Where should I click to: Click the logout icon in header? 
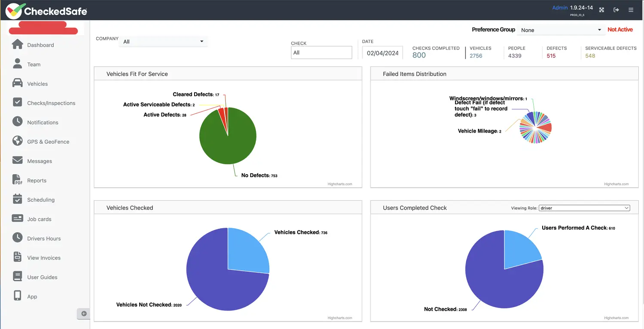tap(616, 10)
